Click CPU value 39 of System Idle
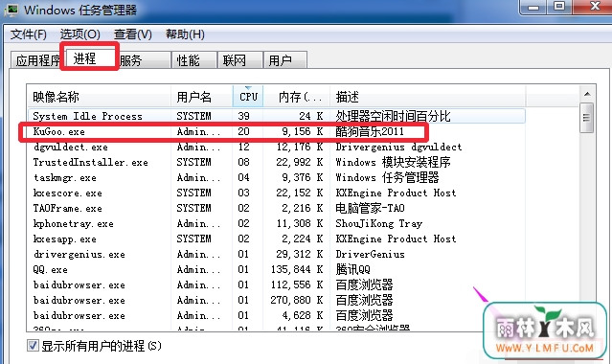This screenshot has width=612, height=364. pyautogui.click(x=243, y=116)
